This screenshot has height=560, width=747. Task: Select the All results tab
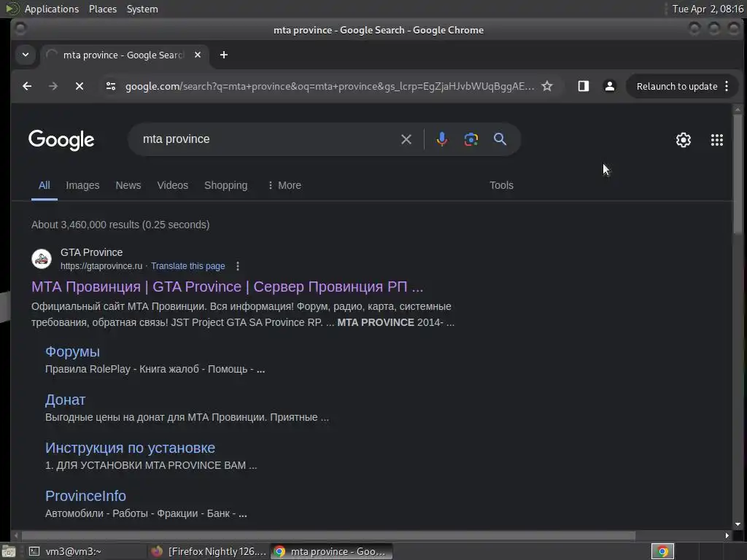pos(44,185)
